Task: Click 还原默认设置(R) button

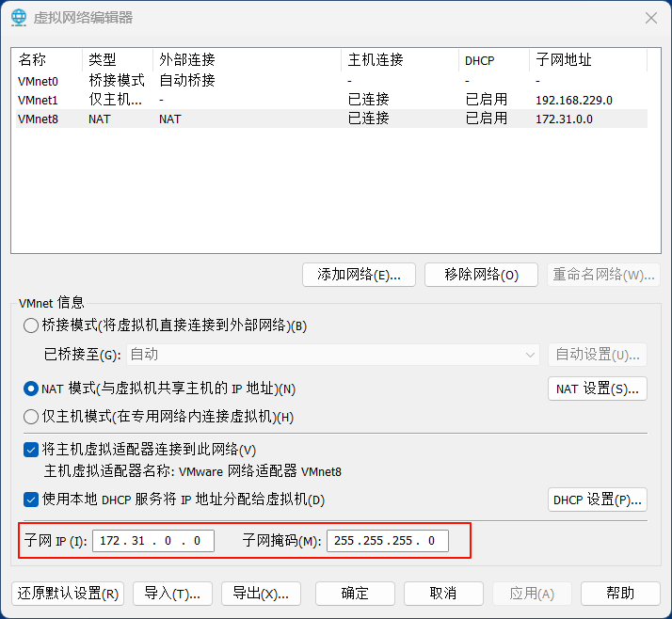Action: (x=68, y=594)
